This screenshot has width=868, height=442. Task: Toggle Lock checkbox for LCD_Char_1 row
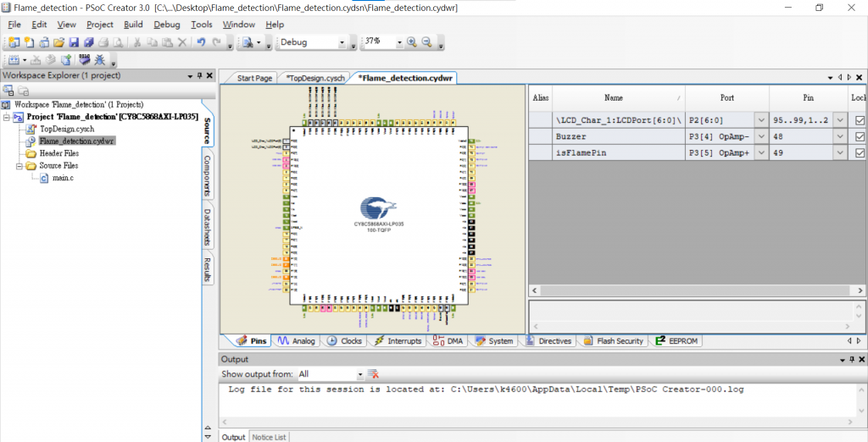860,120
